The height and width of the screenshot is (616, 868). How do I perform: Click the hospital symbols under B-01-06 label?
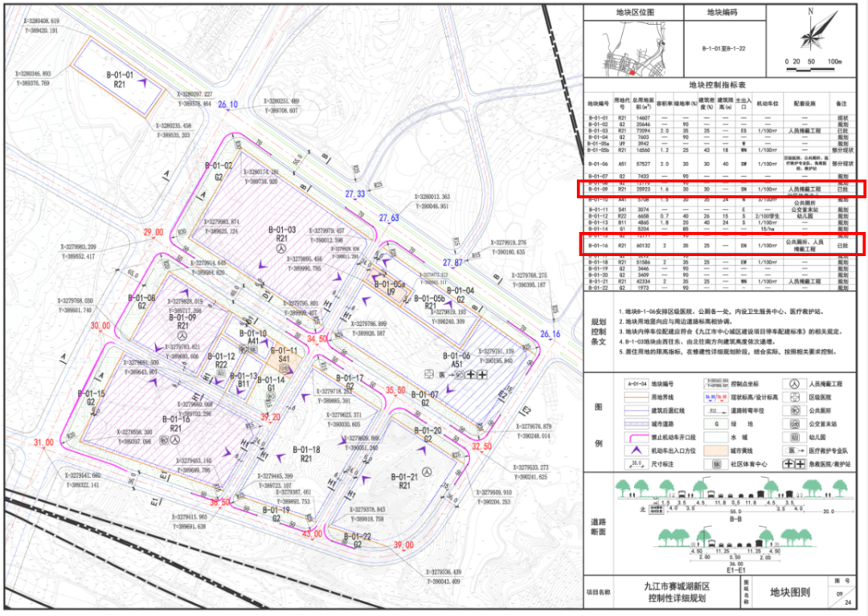point(455,374)
